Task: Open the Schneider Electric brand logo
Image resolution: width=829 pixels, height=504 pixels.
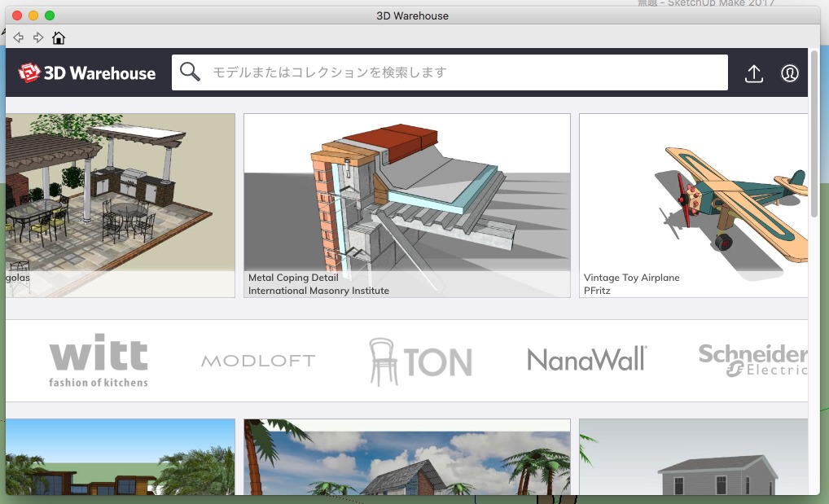Action: click(x=753, y=360)
